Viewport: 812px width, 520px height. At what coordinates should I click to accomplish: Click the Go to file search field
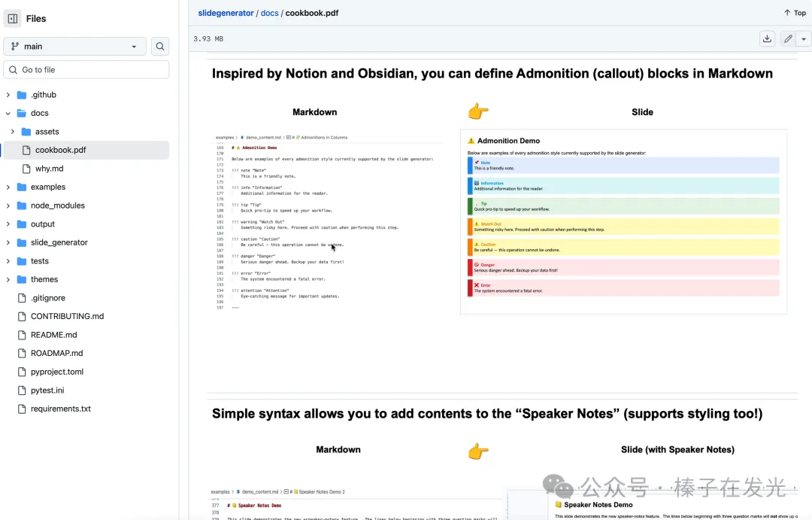coord(86,70)
